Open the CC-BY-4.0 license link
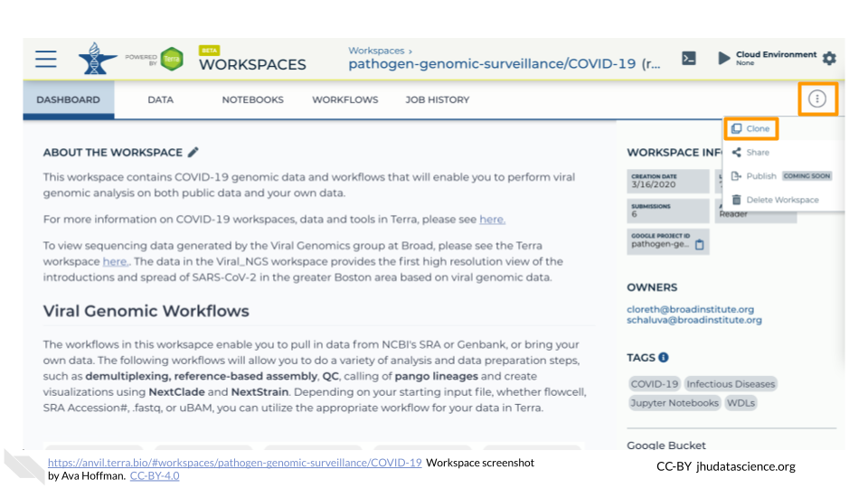 (155, 475)
